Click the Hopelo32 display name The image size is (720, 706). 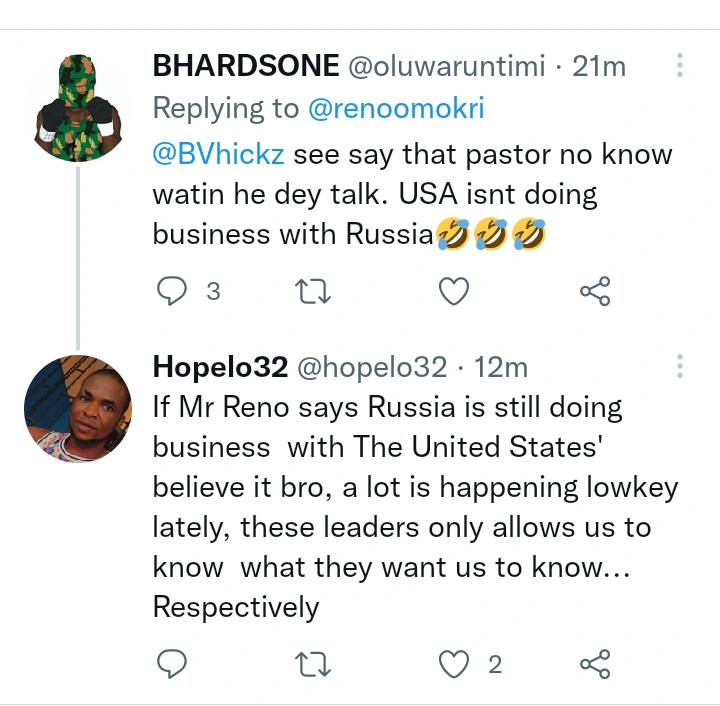(x=218, y=367)
